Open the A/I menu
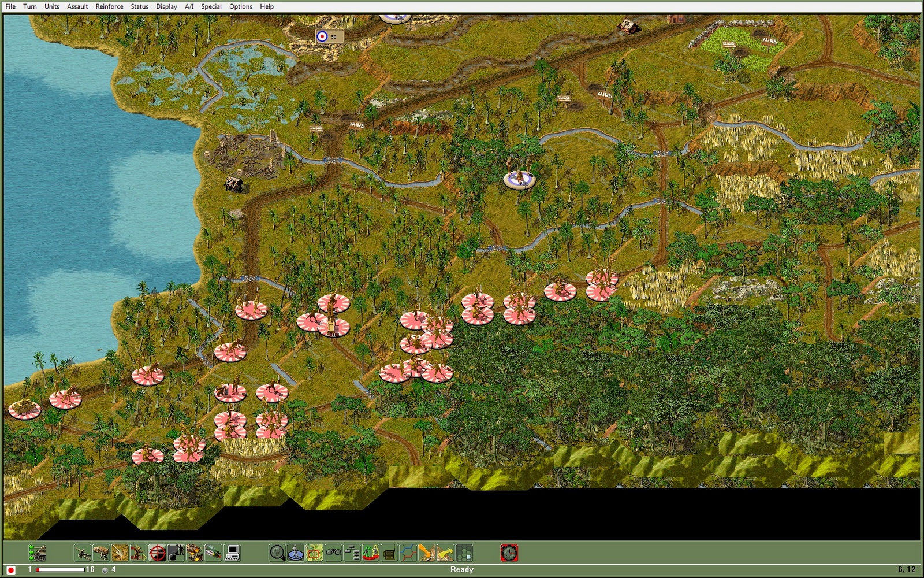Viewport: 924px width, 578px height. coord(189,6)
